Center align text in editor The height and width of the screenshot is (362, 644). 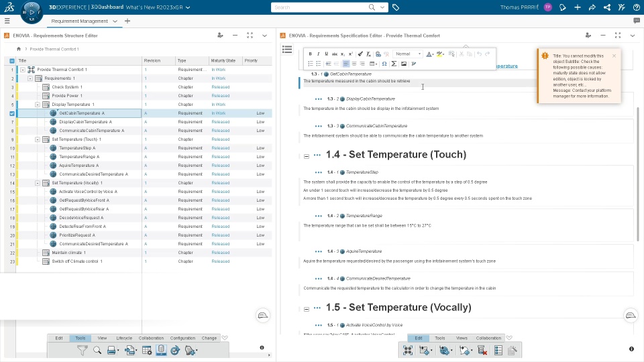(x=354, y=64)
